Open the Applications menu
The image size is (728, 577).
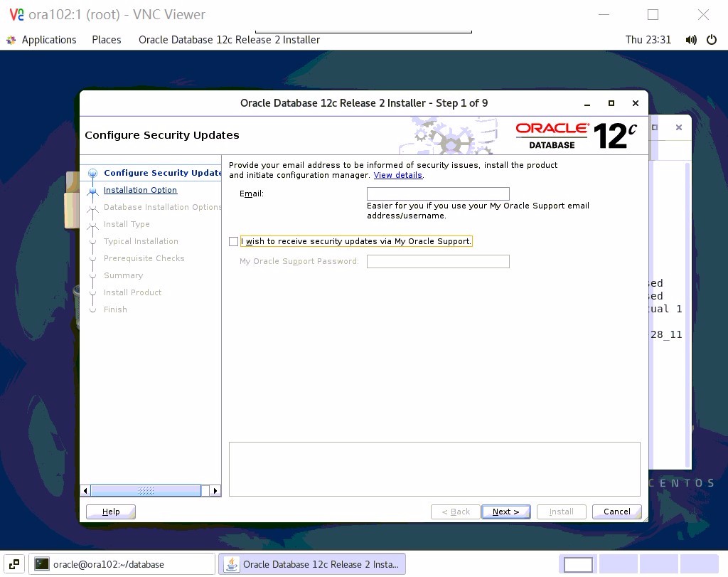pos(49,40)
